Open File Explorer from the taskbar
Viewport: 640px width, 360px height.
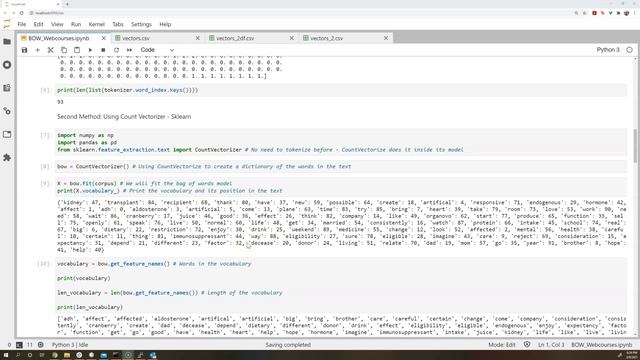point(67,355)
